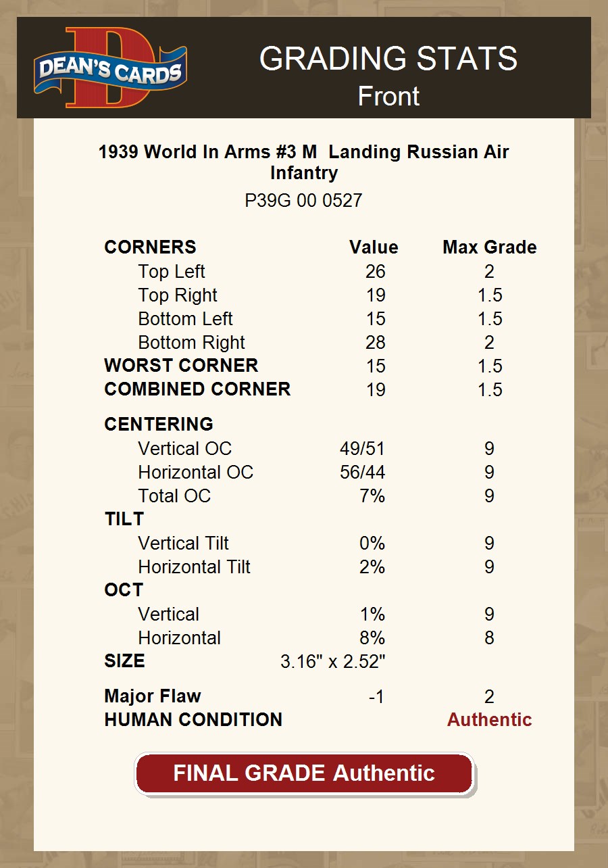Click the Max Grade column header
Image resolution: width=608 pixels, height=868 pixels.
coord(489,247)
